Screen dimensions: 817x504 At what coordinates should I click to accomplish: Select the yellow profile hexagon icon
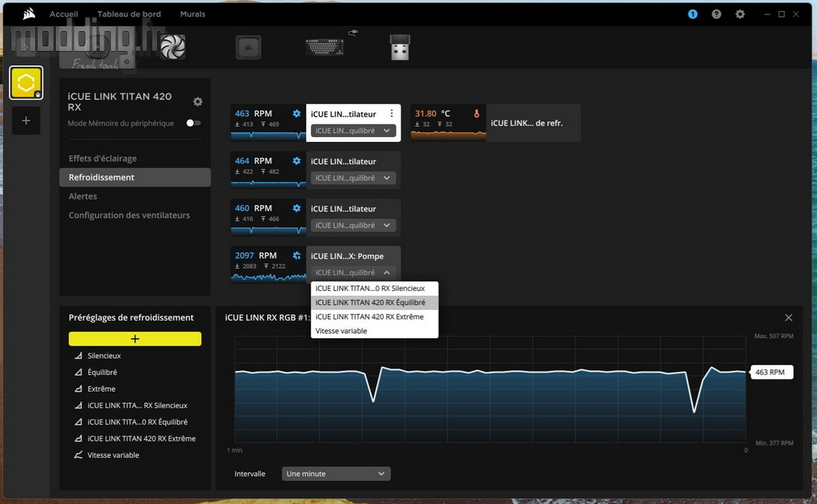[x=26, y=82]
